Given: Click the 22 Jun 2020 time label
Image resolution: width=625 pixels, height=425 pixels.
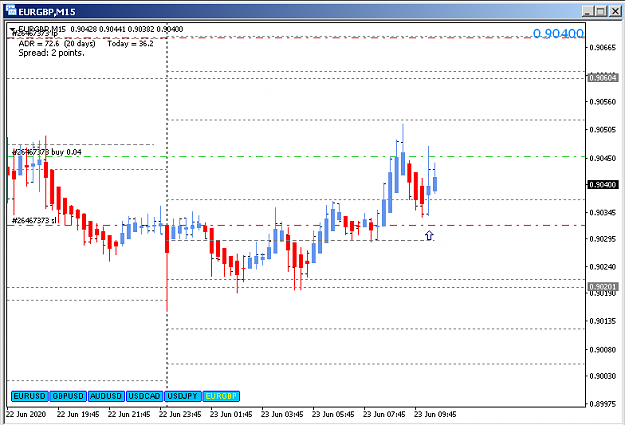Looking at the screenshot, I should pyautogui.click(x=26, y=414).
